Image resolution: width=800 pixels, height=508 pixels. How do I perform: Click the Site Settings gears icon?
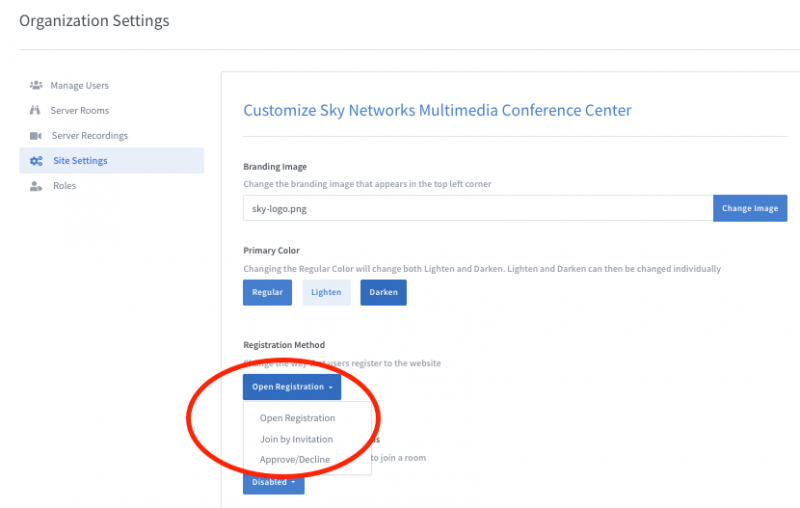tap(36, 161)
